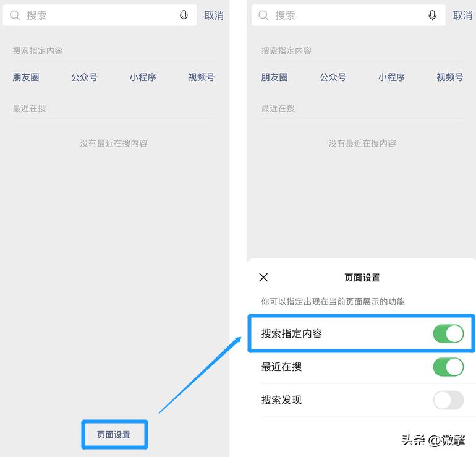Click the 最近在搜 label in settings panel
The image size is (476, 457).
(x=281, y=367)
